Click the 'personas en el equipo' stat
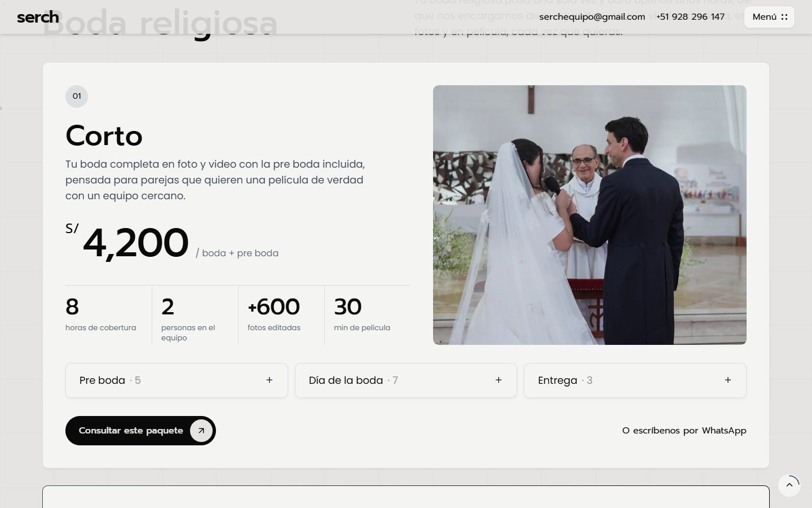Screen dimensions: 812x508 point(188,332)
